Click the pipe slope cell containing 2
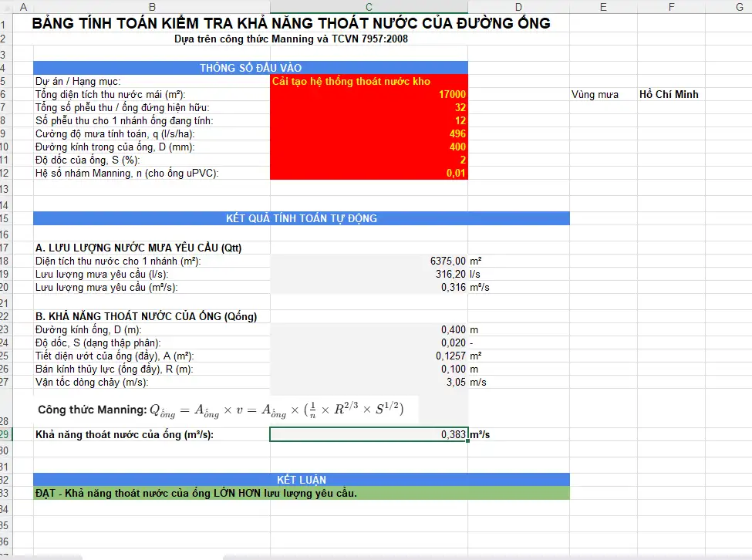This screenshot has height=560, width=752. tap(369, 160)
